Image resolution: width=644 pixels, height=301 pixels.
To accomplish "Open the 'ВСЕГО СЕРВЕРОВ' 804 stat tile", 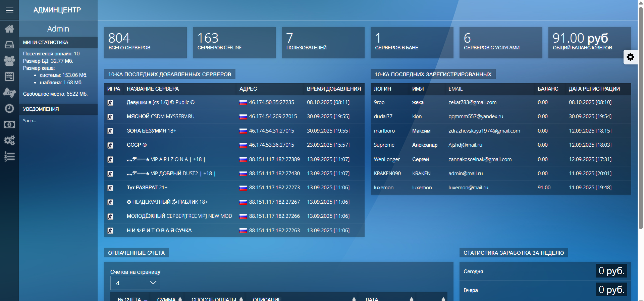I will coord(145,43).
